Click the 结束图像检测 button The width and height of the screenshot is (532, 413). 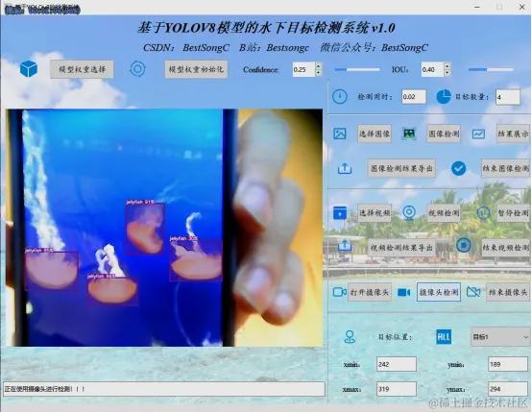pos(505,168)
